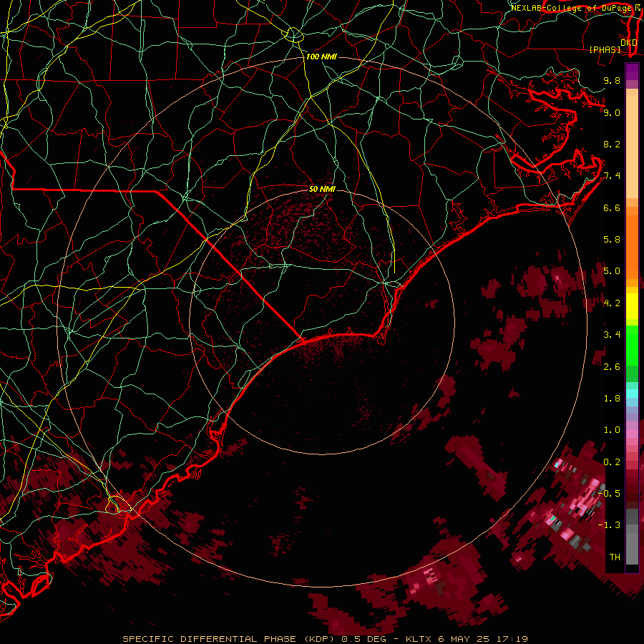Click the 8.2 value on the color scale

612,144
